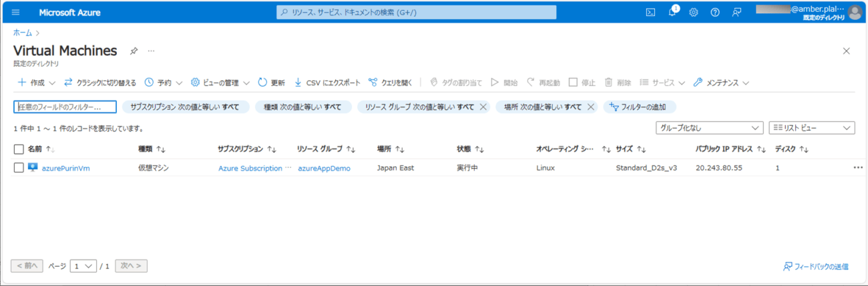Open the notifications bell

[x=672, y=12]
